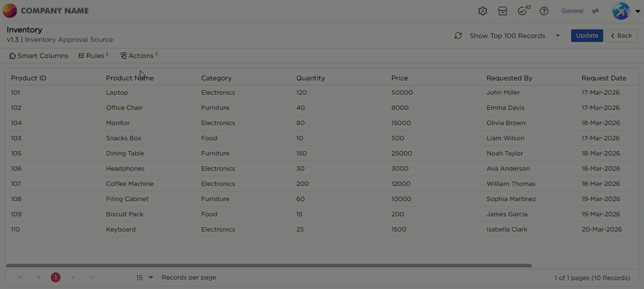Open the settings gear icon

point(483,11)
